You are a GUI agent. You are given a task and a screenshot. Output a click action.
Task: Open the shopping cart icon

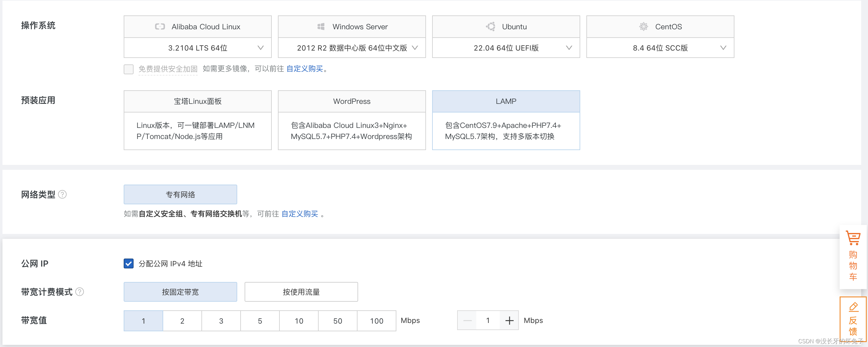tap(853, 238)
